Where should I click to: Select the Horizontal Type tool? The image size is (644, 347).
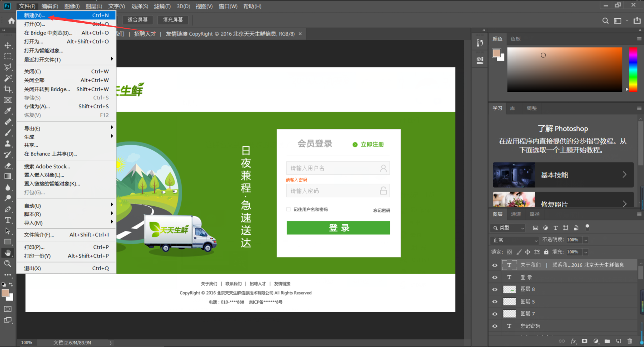pos(8,220)
